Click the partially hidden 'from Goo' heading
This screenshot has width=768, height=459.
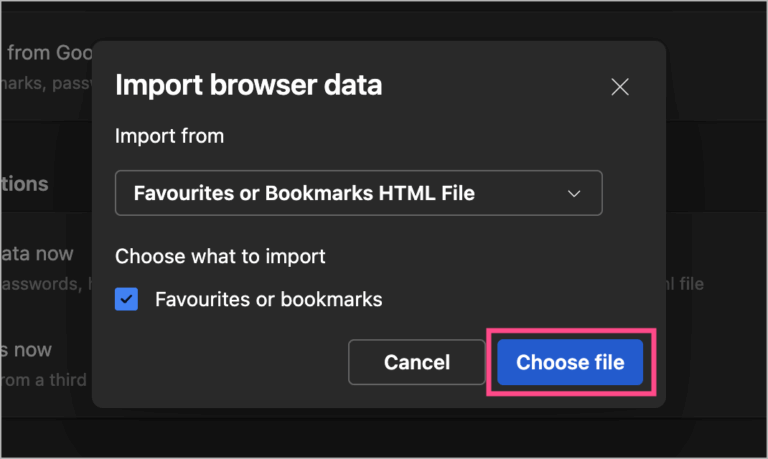click(x=44, y=52)
